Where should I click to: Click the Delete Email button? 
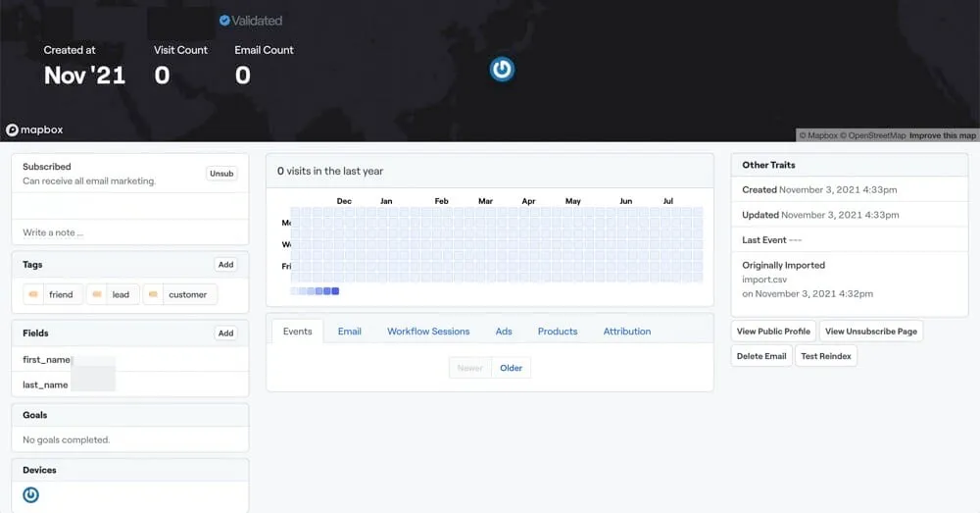[x=761, y=356]
